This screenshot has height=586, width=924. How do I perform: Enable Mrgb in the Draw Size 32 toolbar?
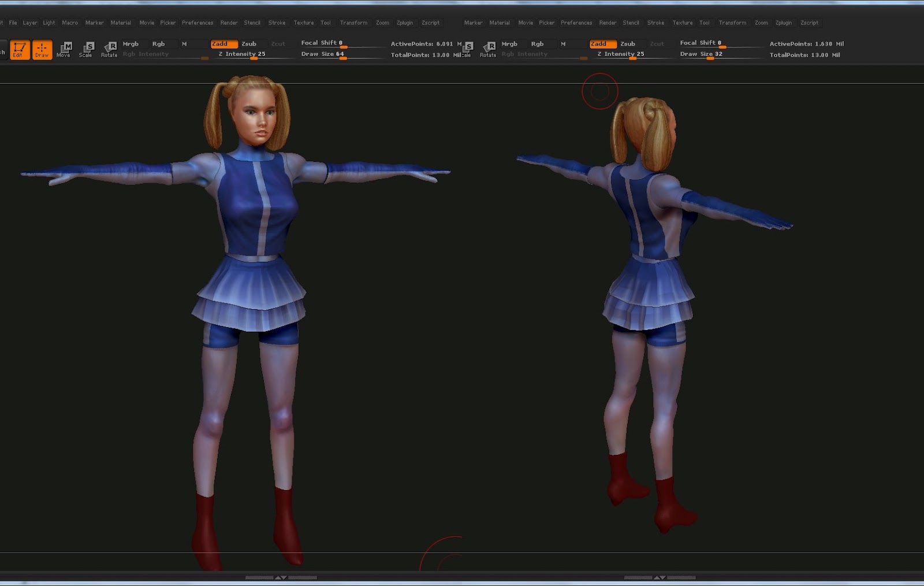click(x=509, y=44)
